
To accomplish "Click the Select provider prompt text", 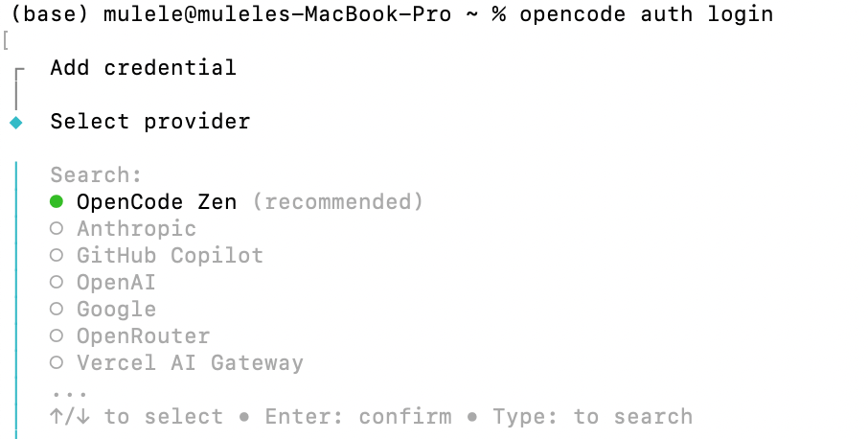I will 149,122.
